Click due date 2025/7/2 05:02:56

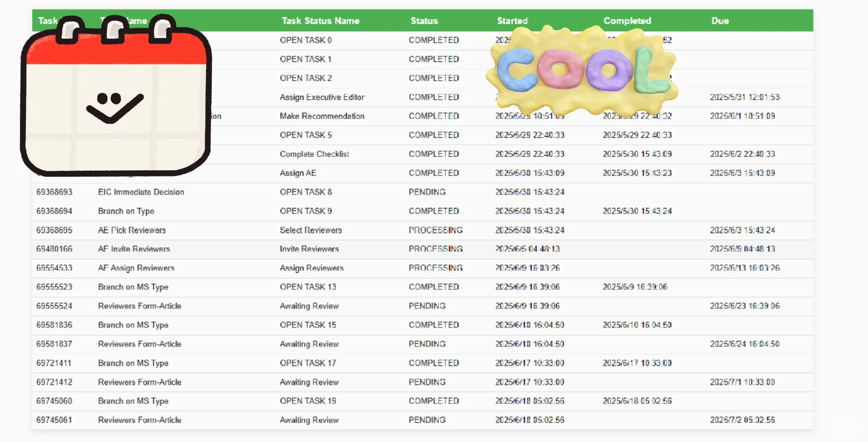tap(742, 420)
